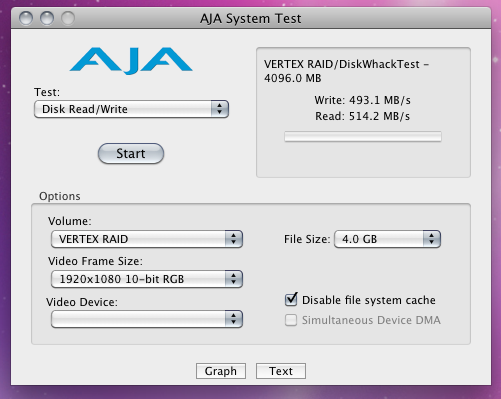Minimize the AJA System Test window
This screenshot has width=501, height=399.
(x=47, y=18)
